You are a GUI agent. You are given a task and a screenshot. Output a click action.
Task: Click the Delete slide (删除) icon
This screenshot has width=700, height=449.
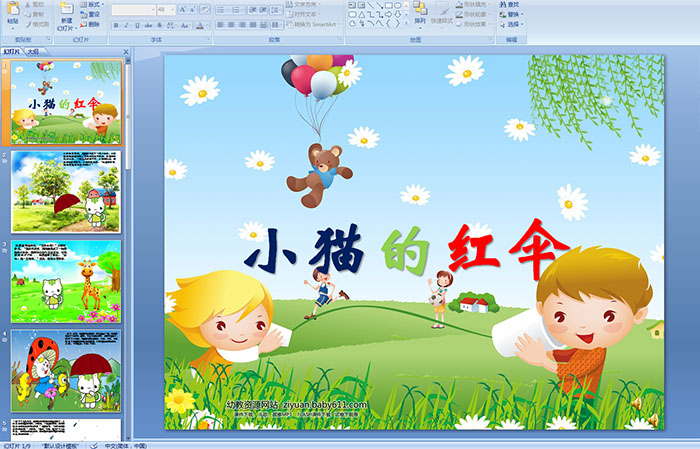pyautogui.click(x=92, y=24)
